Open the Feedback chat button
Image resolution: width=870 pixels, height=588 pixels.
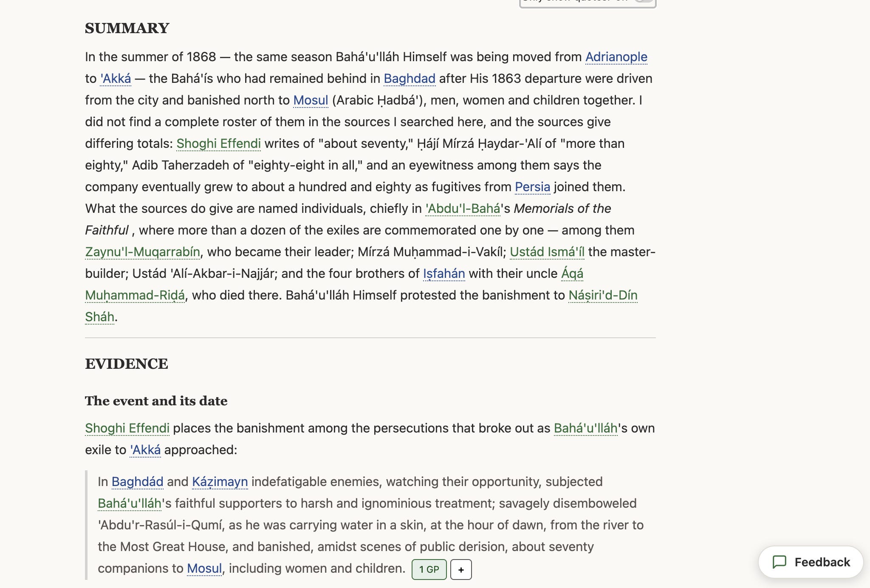[x=811, y=562]
